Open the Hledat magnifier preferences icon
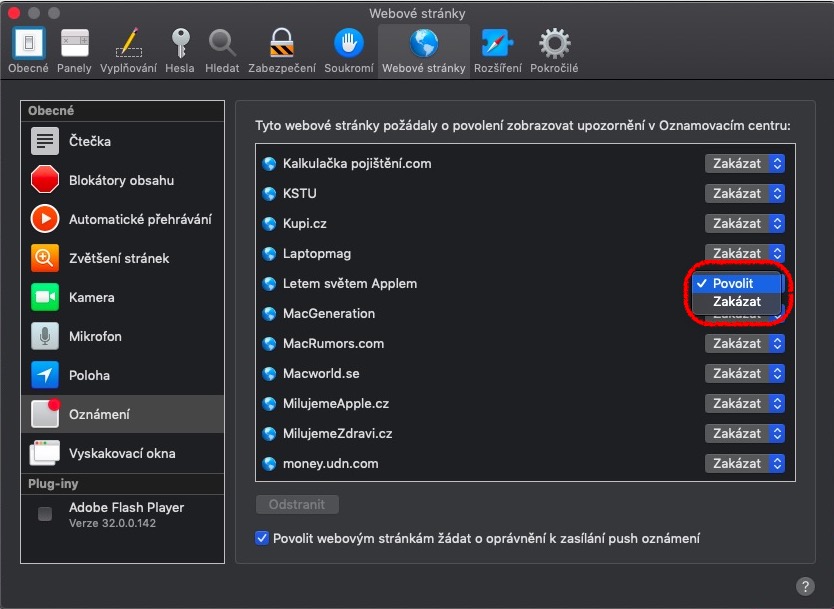The height and width of the screenshot is (609, 834). 222,45
